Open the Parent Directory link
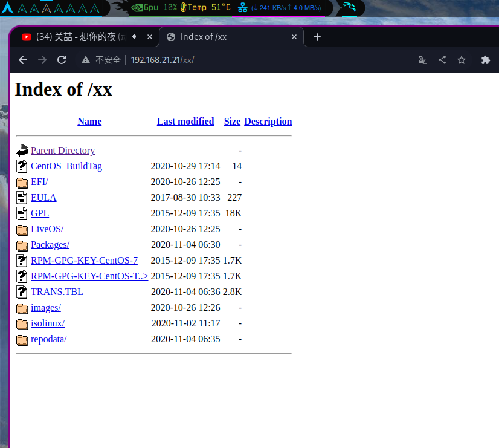This screenshot has width=499, height=448. click(x=63, y=151)
